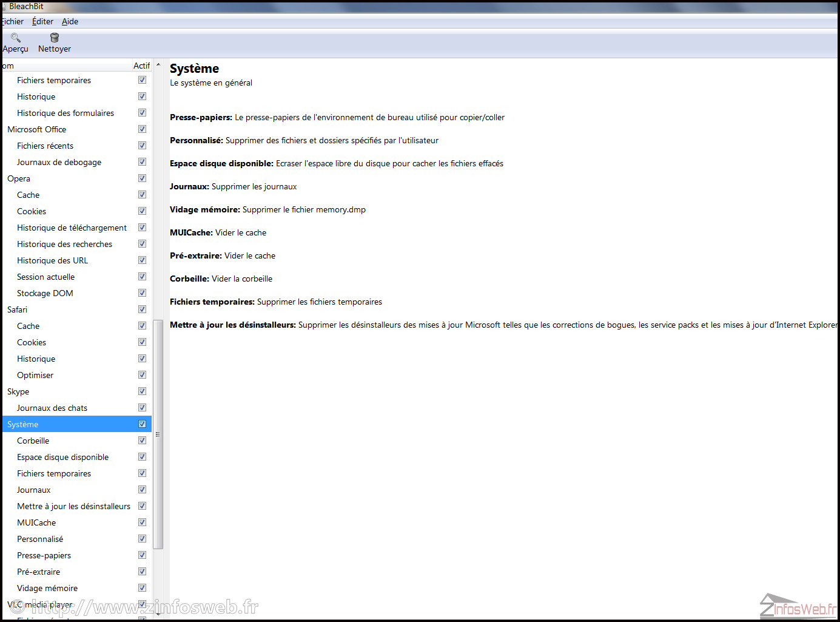This screenshot has height=622, width=840.
Task: Select Stockage DOM under Opera
Action: pos(45,293)
